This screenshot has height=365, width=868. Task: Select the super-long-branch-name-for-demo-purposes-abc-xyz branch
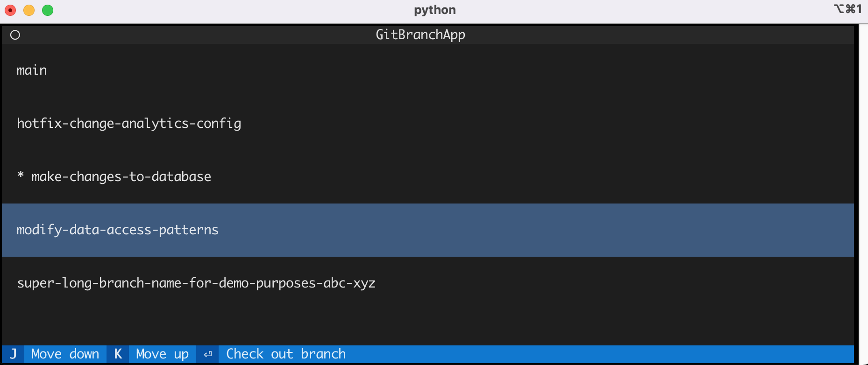pos(196,283)
